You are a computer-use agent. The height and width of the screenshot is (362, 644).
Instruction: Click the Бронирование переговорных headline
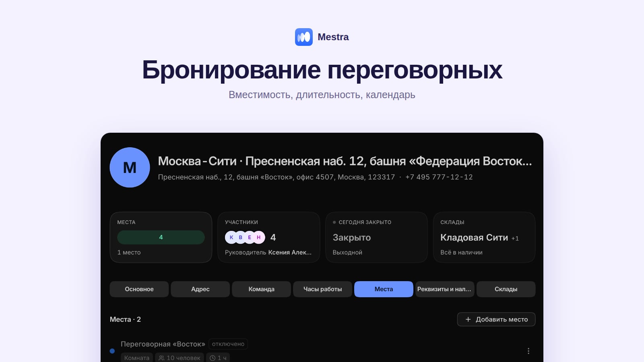322,70
